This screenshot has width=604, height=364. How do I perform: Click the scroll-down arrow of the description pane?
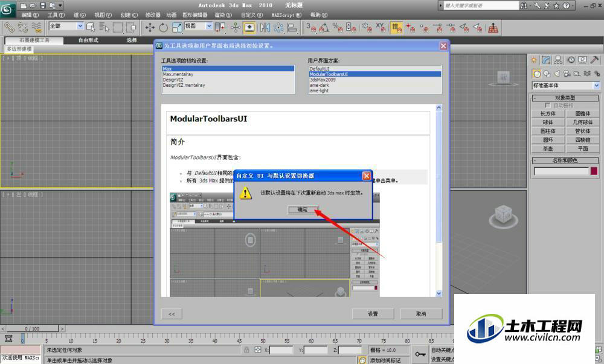439,293
